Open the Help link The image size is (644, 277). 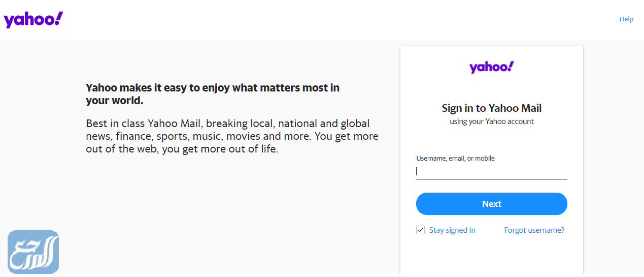click(x=626, y=19)
